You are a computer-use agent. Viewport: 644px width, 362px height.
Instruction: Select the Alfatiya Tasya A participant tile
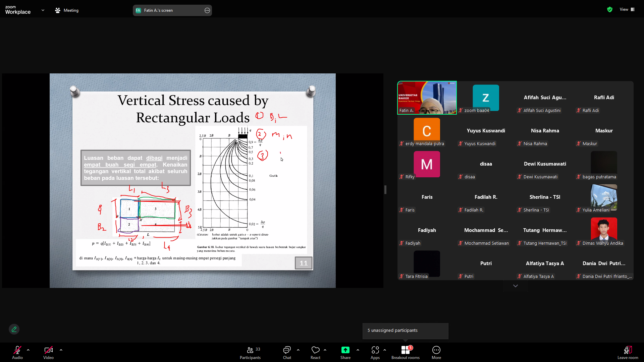tap(545, 263)
